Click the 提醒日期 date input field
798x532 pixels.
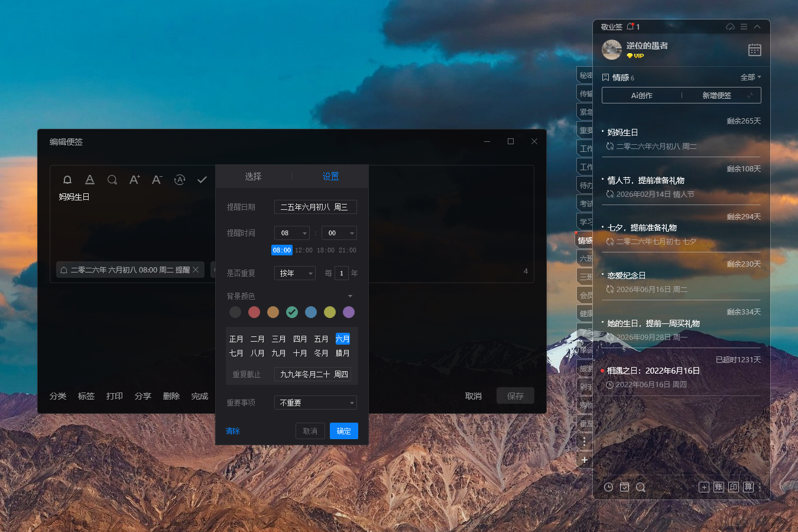pyautogui.click(x=315, y=207)
